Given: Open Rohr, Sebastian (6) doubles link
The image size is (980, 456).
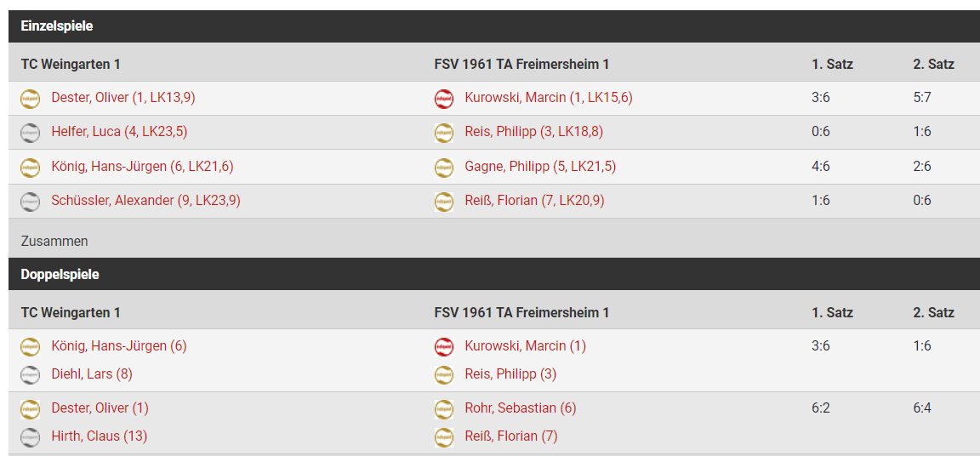Looking at the screenshot, I should pos(521,408).
